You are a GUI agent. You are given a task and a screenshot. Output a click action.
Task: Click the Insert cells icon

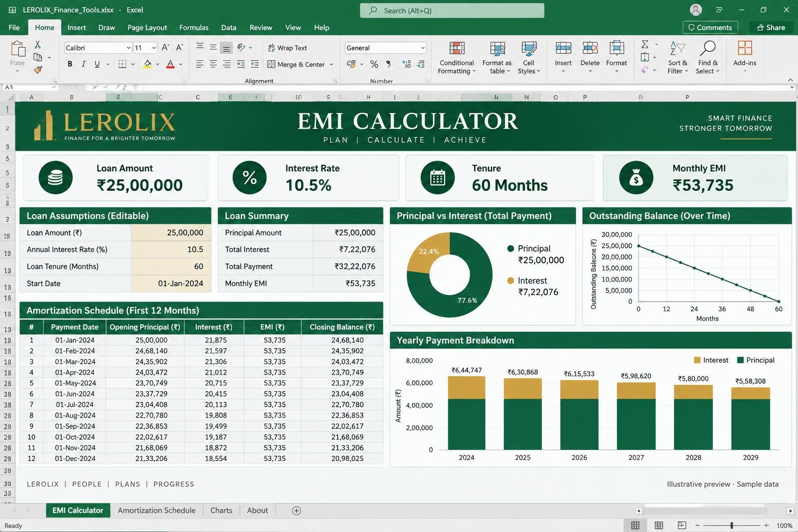(x=563, y=48)
